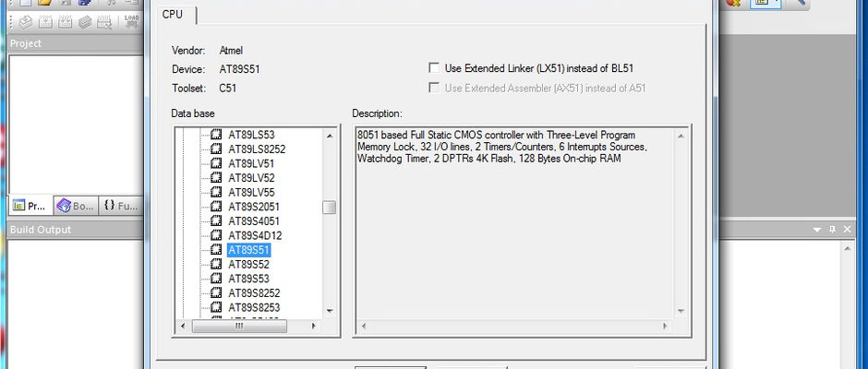
Task: Click the chip icon beside AT89LV51
Action: [x=216, y=163]
